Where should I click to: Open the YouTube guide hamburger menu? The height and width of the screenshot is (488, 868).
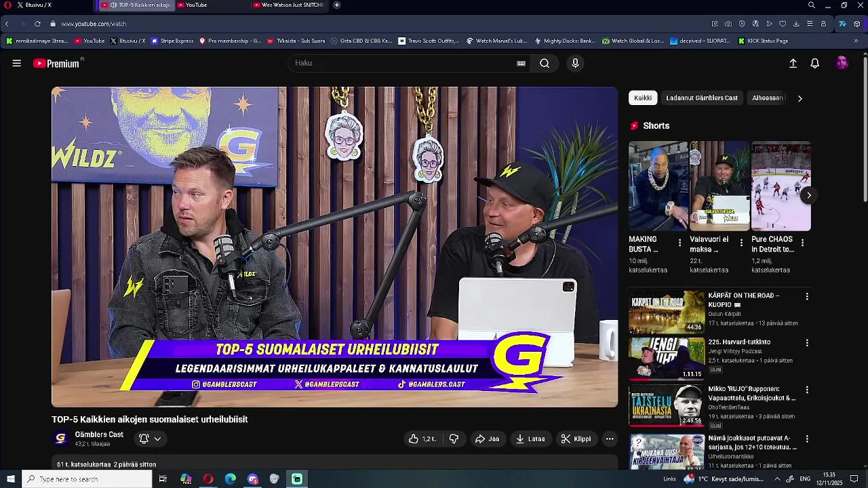(16, 63)
